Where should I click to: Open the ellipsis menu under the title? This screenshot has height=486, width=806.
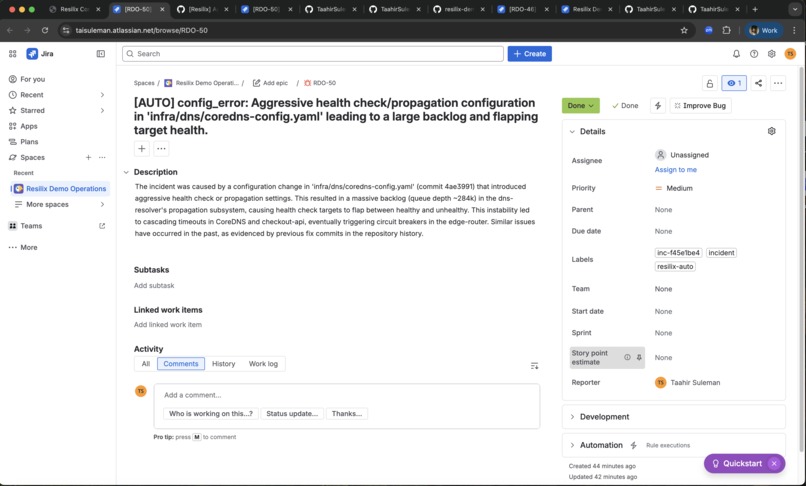[161, 149]
